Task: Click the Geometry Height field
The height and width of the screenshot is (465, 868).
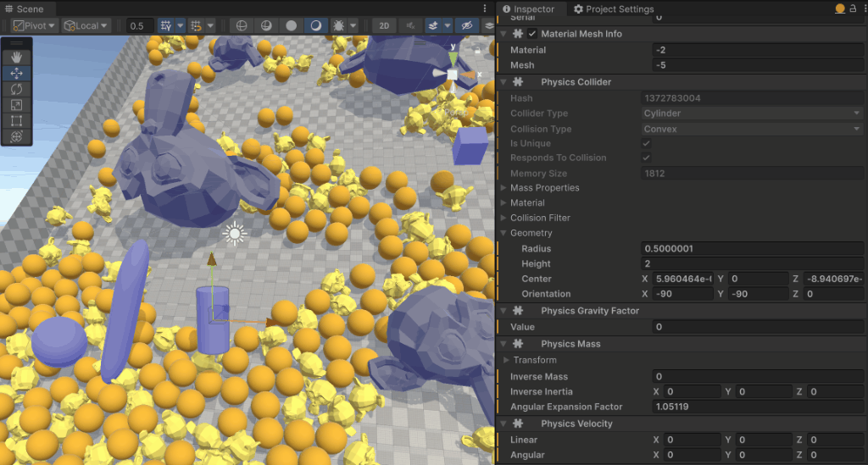Action: pyautogui.click(x=753, y=263)
